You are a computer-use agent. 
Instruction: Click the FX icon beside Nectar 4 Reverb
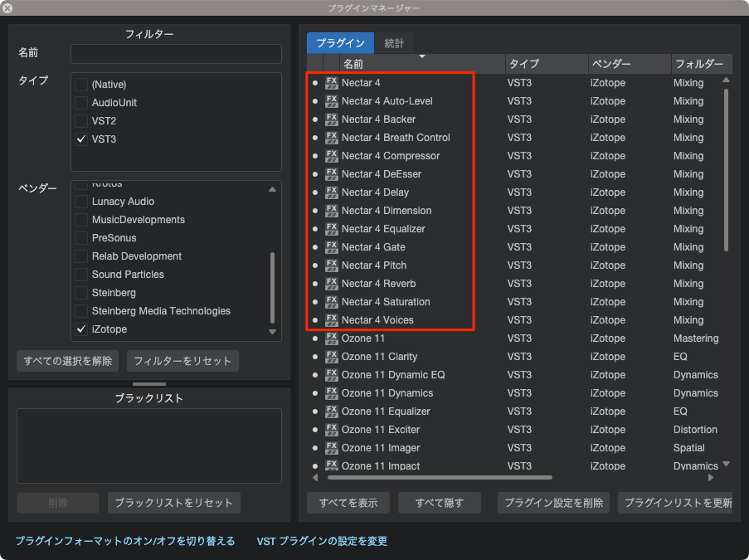(332, 284)
